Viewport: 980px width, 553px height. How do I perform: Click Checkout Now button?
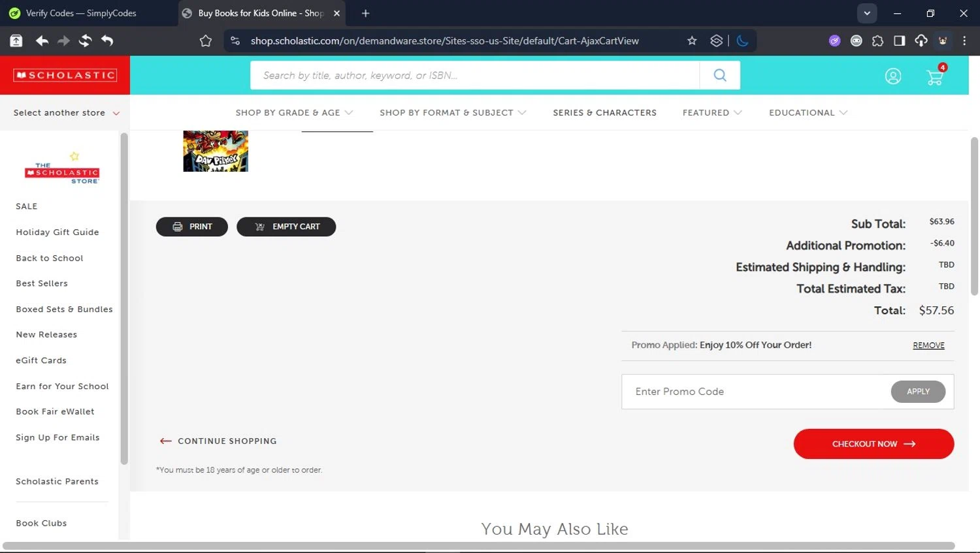874,444
